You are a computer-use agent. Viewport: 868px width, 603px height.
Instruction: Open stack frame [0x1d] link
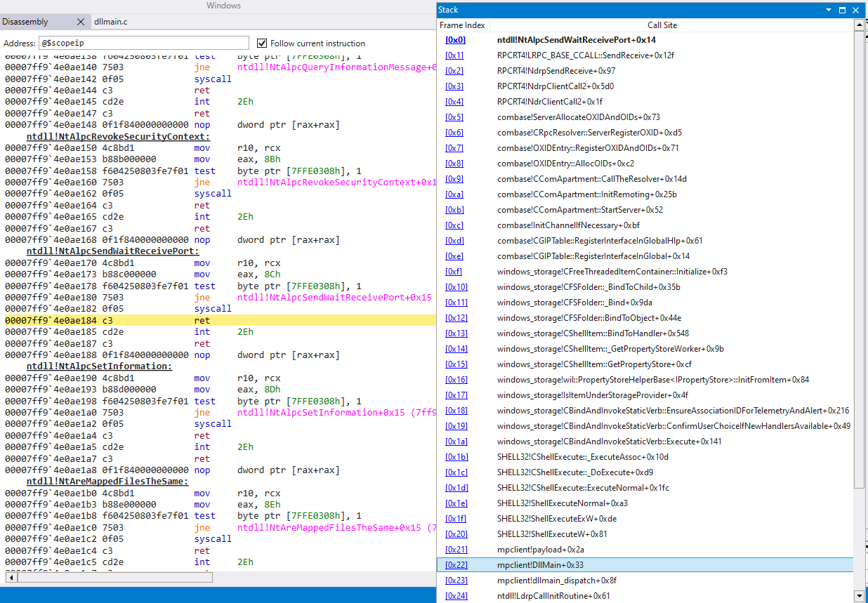pyautogui.click(x=456, y=488)
